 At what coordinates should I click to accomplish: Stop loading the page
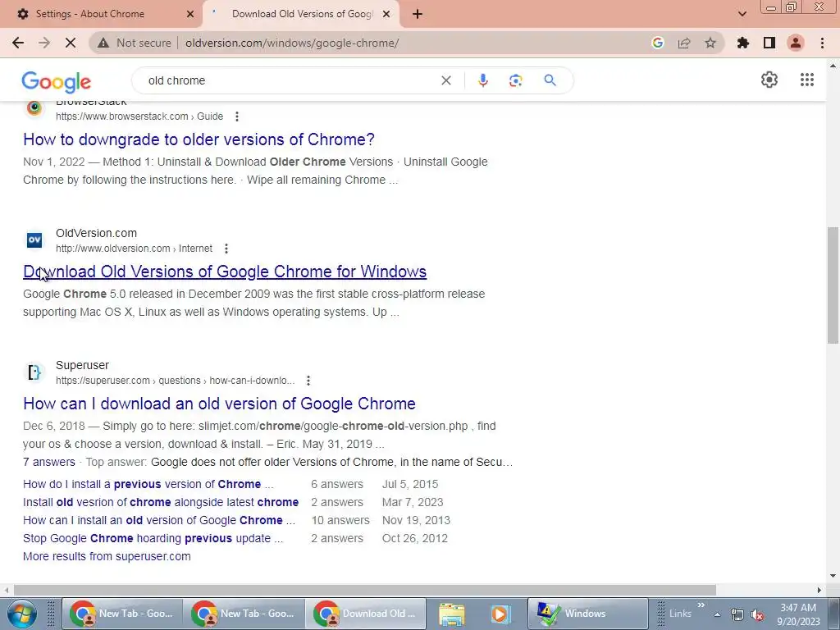[x=71, y=43]
